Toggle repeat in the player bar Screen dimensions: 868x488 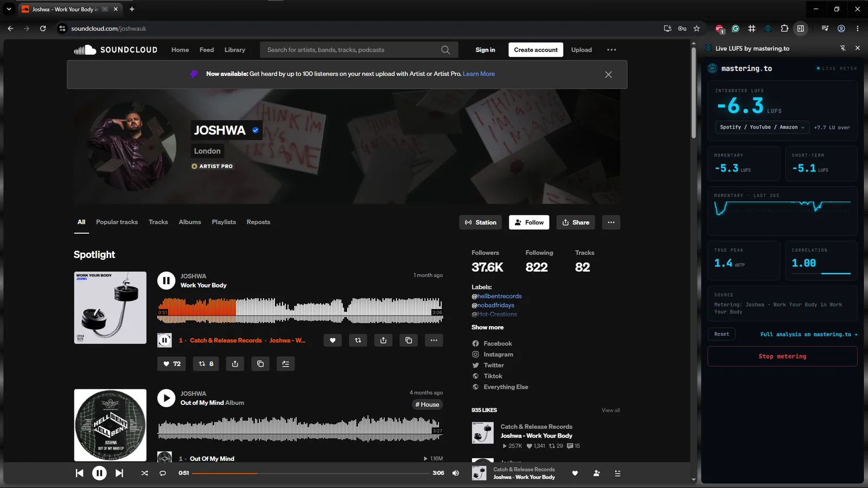pyautogui.click(x=163, y=473)
